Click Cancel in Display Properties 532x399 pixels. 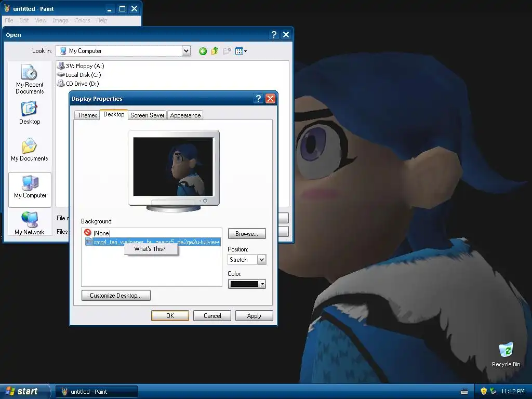coord(212,316)
